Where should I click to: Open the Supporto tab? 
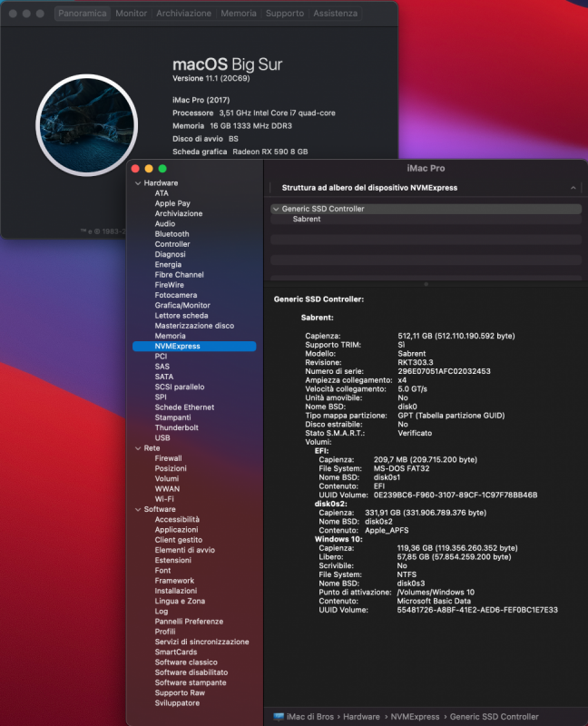[285, 14]
